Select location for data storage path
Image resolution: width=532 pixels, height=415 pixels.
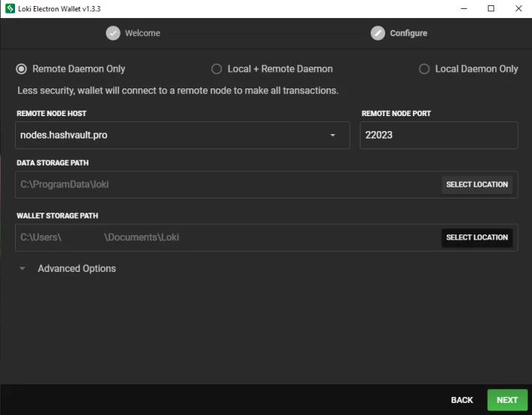tap(477, 184)
